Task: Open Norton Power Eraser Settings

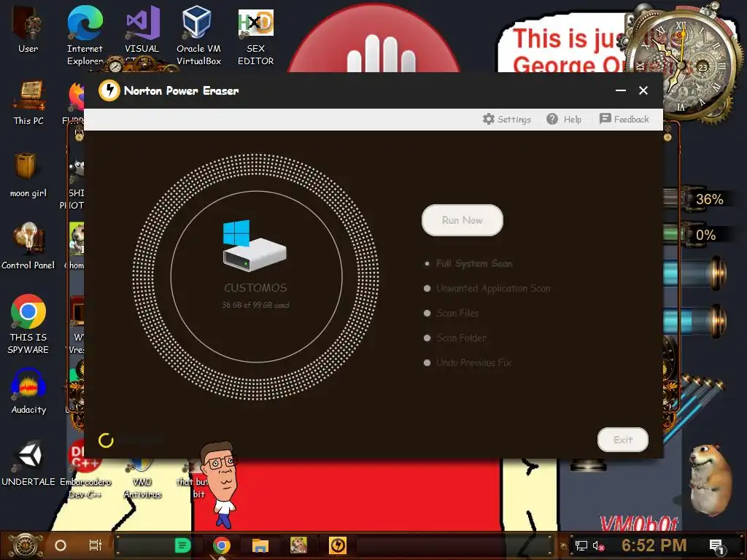Action: click(507, 119)
